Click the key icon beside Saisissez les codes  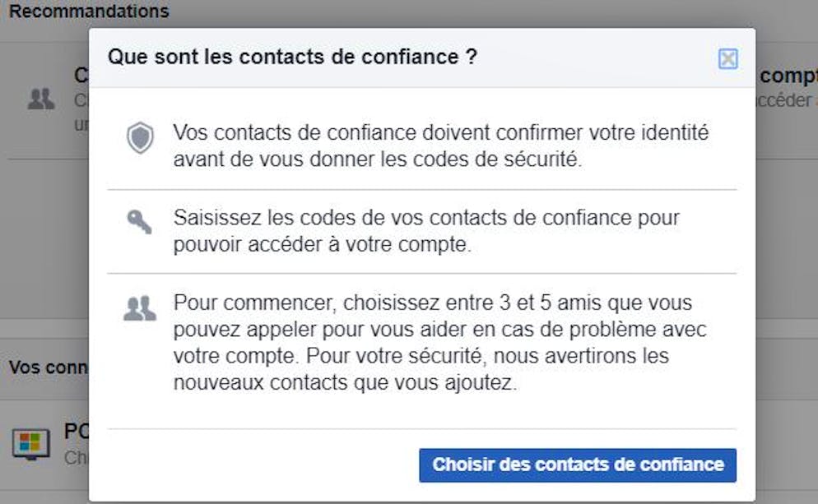pos(139,222)
